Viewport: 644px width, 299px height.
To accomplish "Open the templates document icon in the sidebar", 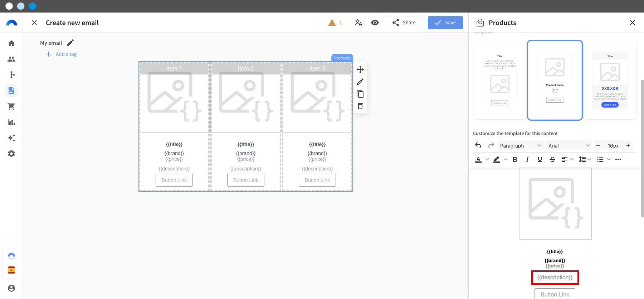I will pos(11,91).
